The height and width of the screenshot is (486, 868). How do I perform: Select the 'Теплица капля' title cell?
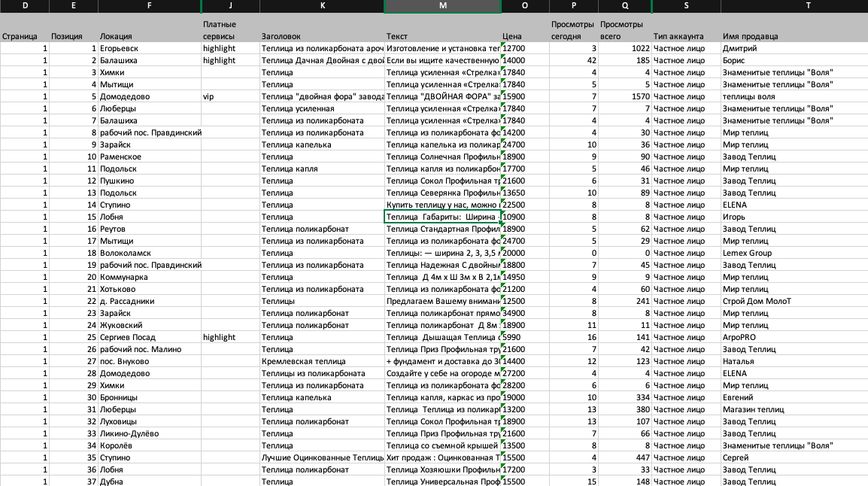click(x=322, y=169)
